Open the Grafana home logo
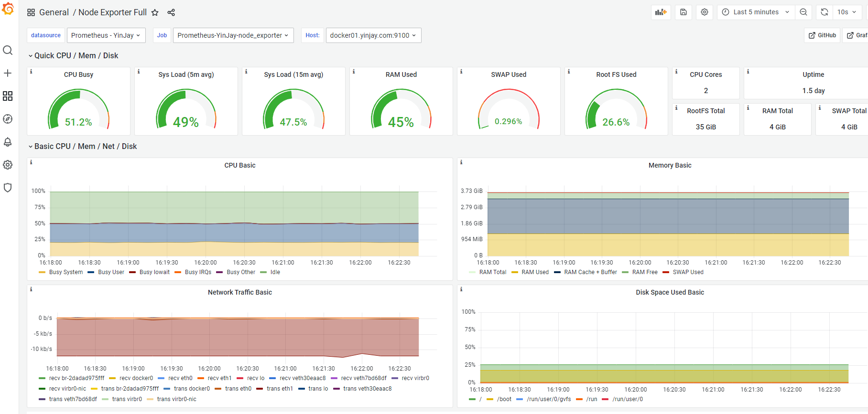This screenshot has height=414, width=868. 8,9
